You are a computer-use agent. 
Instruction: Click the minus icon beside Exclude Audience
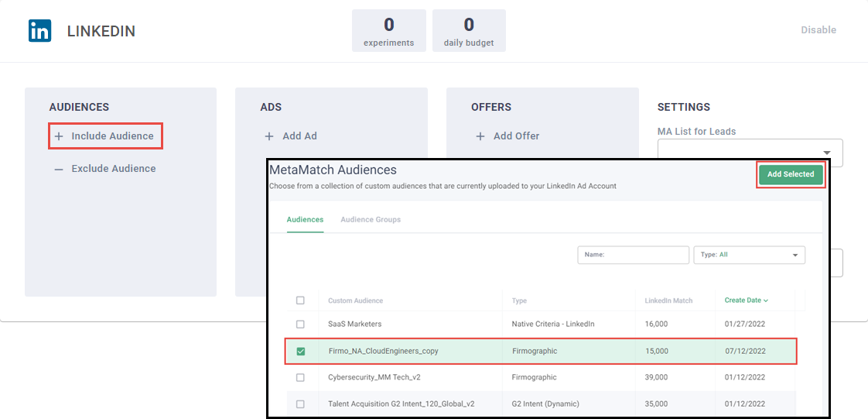pyautogui.click(x=59, y=169)
